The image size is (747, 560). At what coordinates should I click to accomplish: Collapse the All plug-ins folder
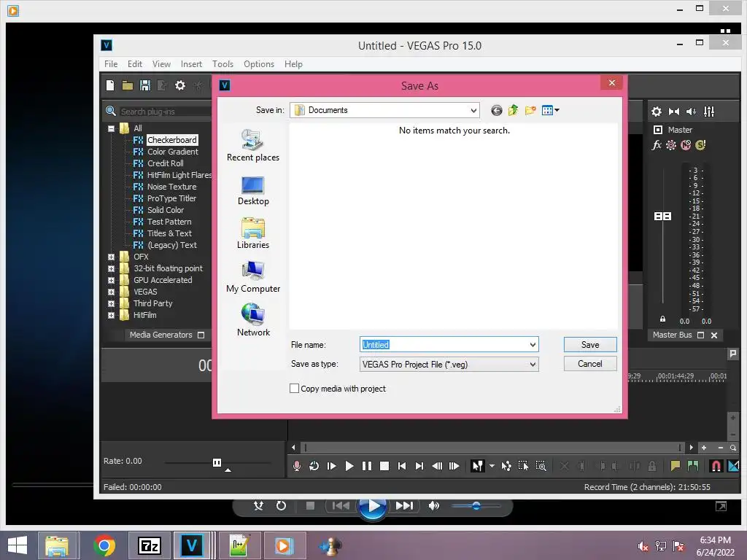[x=111, y=128]
